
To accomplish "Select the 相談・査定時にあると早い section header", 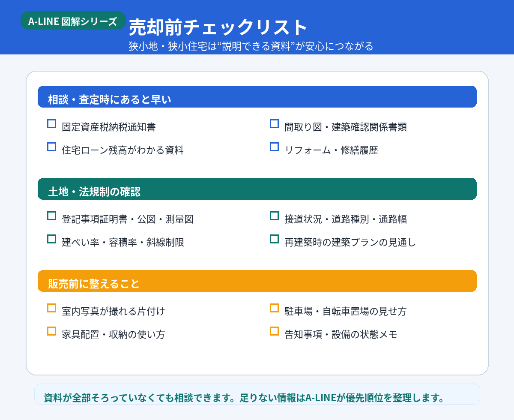I will point(257,96).
